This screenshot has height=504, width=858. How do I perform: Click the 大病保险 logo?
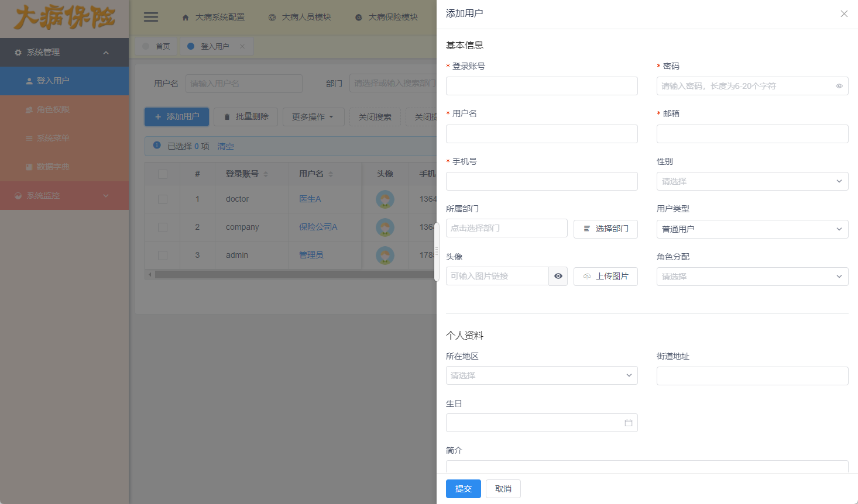point(64,18)
